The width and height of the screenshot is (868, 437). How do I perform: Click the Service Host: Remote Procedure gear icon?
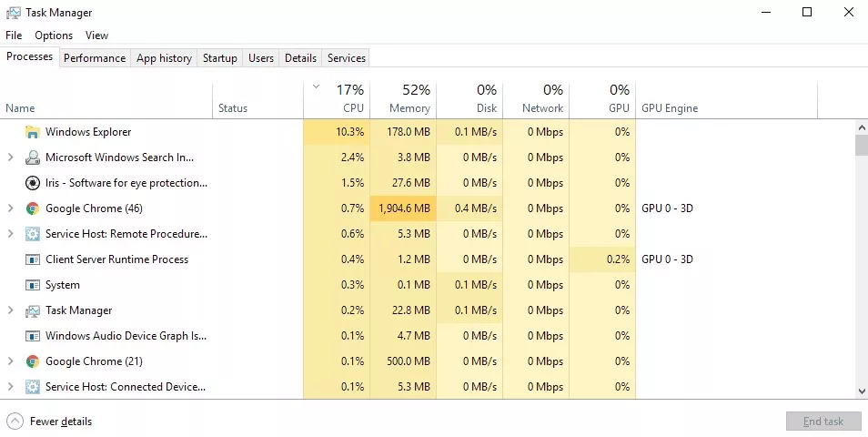pos(33,234)
